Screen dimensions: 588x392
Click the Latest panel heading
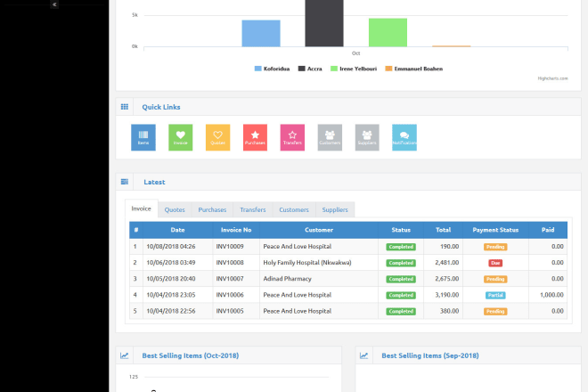pyautogui.click(x=154, y=182)
